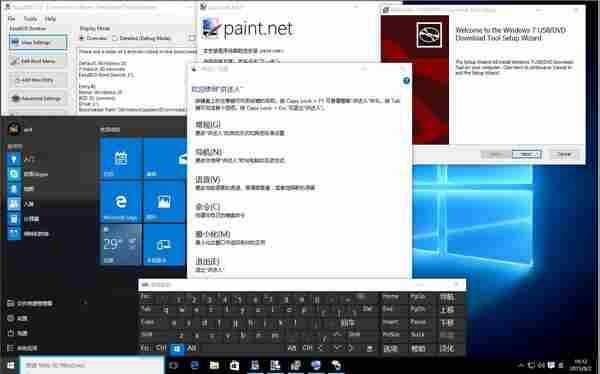Expand File Explorer submenu arrow in Start menu
Viewport: 600px width, 374px height.
pyautogui.click(x=85, y=303)
